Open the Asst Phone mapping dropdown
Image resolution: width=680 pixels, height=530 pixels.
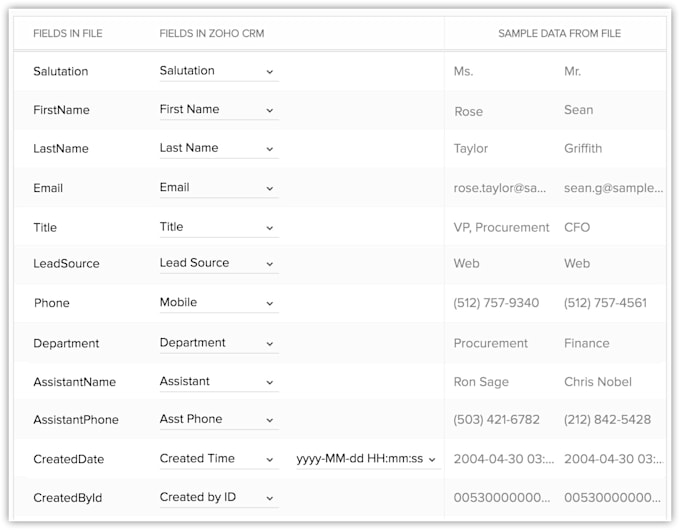(x=219, y=419)
